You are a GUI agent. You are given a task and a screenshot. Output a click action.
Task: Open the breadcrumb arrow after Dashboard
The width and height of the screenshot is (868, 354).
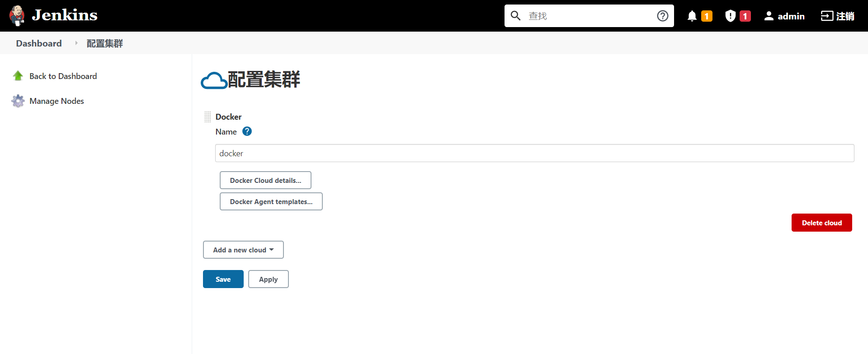[x=76, y=43]
